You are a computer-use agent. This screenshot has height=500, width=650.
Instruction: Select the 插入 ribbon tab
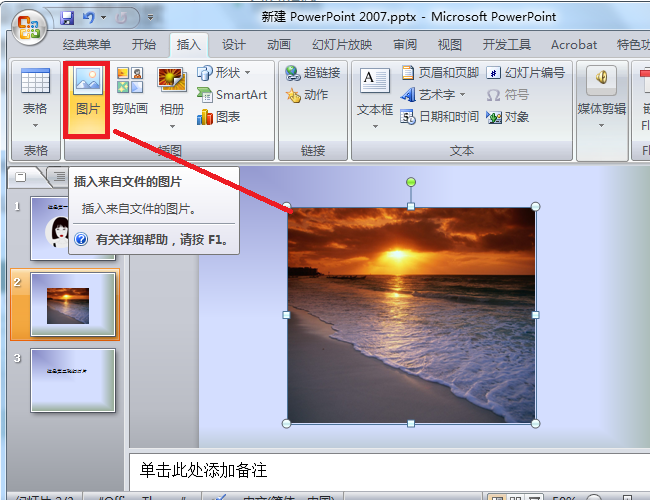click(188, 45)
